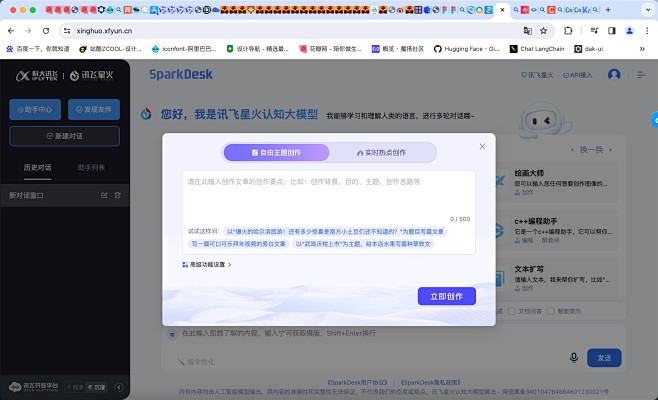Pick the 哈尔滨旅游 suggestion chip
Screen dimensions: 658x400
pos(335,231)
